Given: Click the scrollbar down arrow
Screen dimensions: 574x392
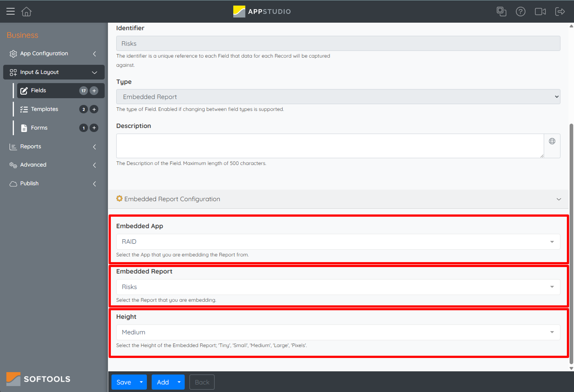Looking at the screenshot, I should coord(571,368).
